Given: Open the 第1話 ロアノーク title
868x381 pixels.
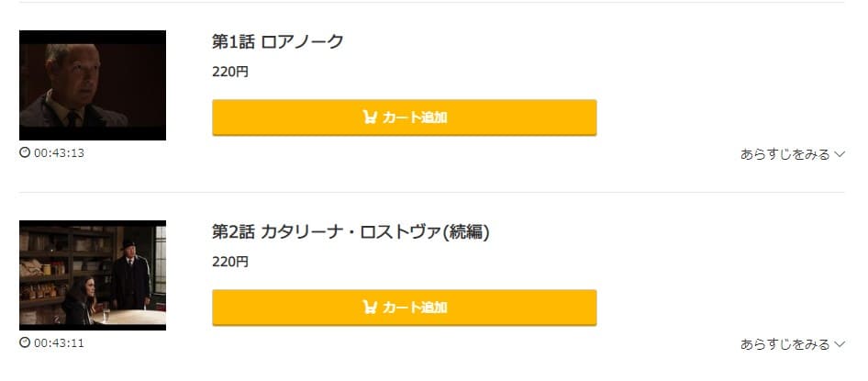Looking at the screenshot, I should coord(278,41).
